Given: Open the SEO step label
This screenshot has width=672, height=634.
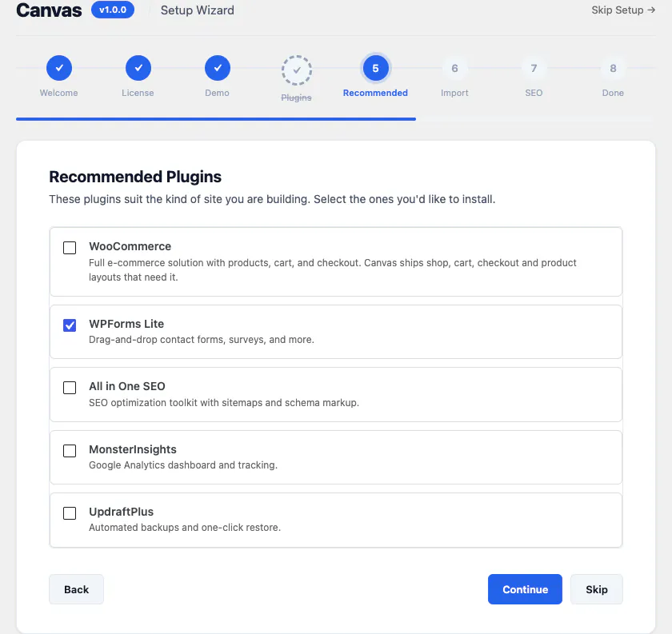Looking at the screenshot, I should (x=534, y=93).
